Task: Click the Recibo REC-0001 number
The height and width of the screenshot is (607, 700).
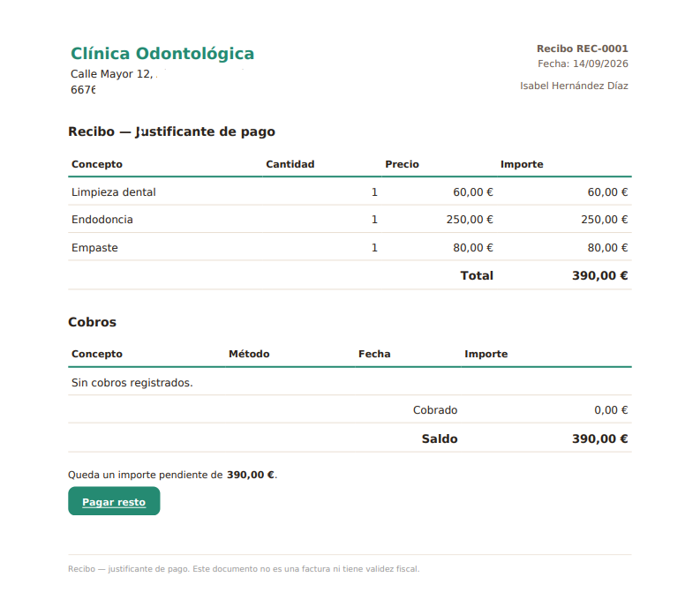Action: click(582, 49)
